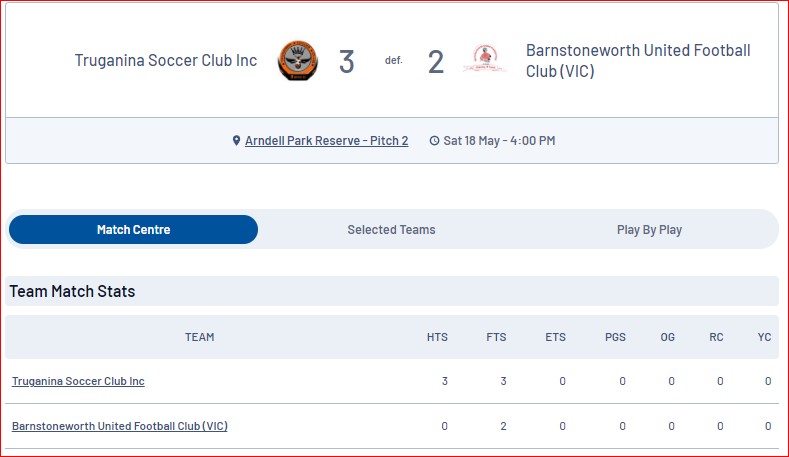View the Play By Play tab
This screenshot has height=457, width=789.
click(x=649, y=230)
